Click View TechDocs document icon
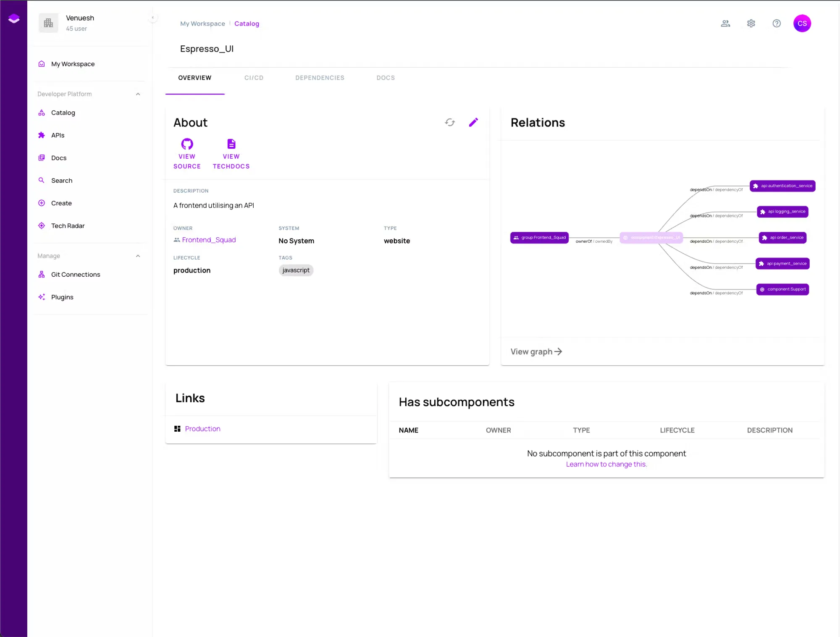This screenshot has width=840, height=637. coord(231,144)
